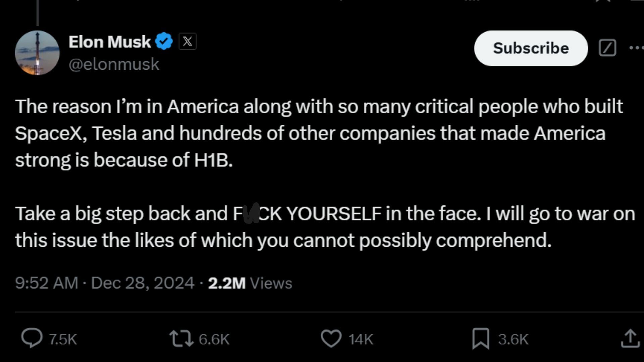Viewport: 644px width, 362px height.
Task: Like the post with the heart icon
Action: (331, 339)
